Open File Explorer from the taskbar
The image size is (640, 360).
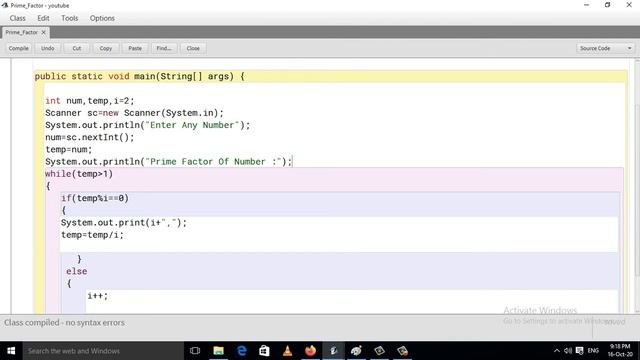[x=218, y=351]
